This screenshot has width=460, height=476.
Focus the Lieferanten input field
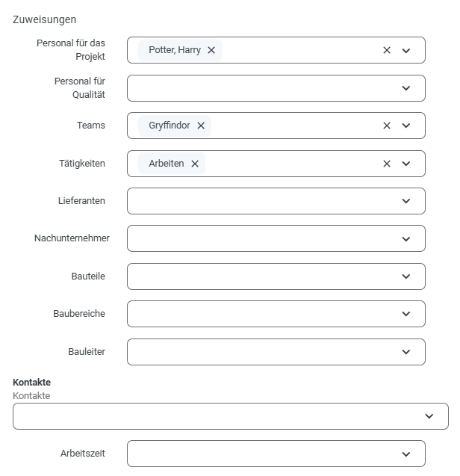coord(276,201)
